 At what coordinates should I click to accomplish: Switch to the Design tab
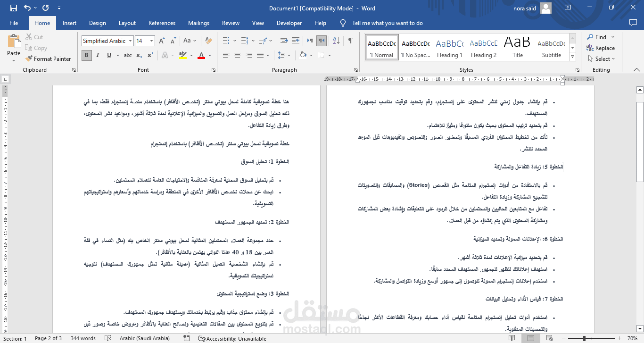click(x=98, y=23)
